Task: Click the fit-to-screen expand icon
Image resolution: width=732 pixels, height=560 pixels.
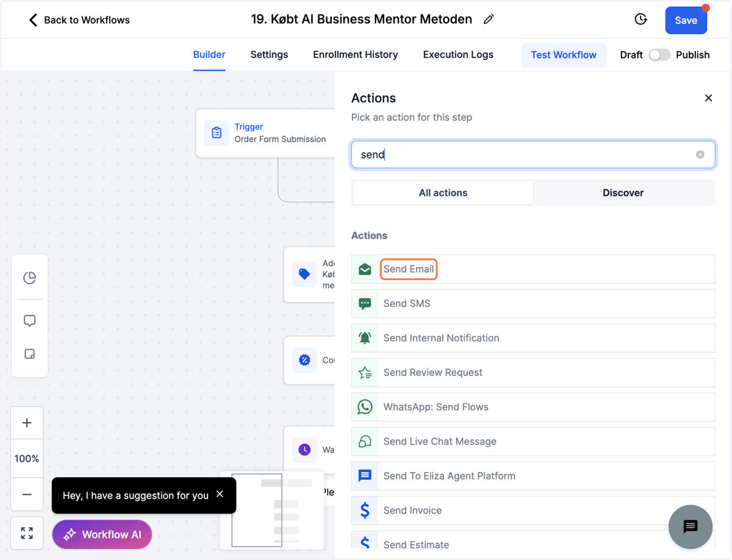Action: [27, 533]
